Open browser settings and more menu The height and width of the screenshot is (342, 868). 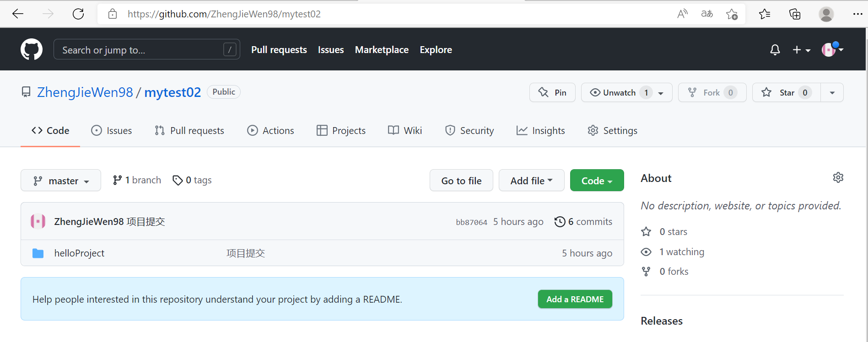pyautogui.click(x=858, y=14)
